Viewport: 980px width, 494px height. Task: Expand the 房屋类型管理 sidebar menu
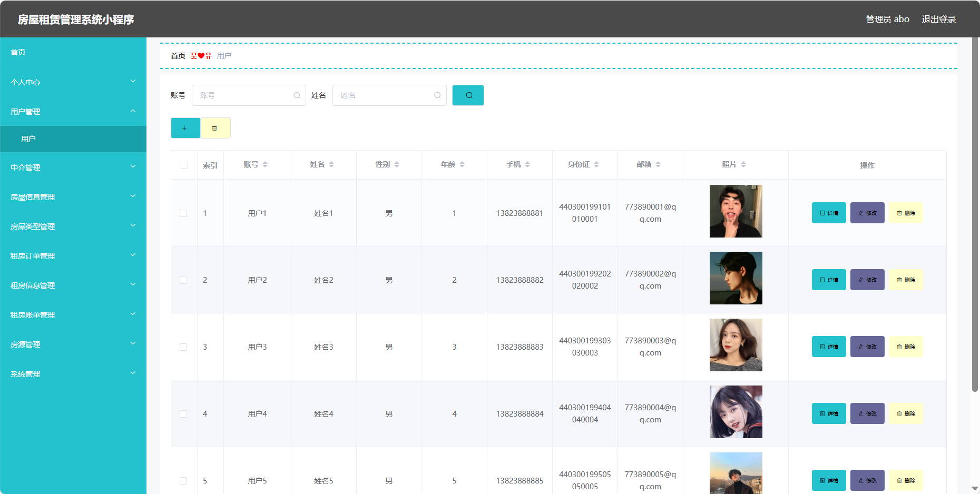pos(73,226)
